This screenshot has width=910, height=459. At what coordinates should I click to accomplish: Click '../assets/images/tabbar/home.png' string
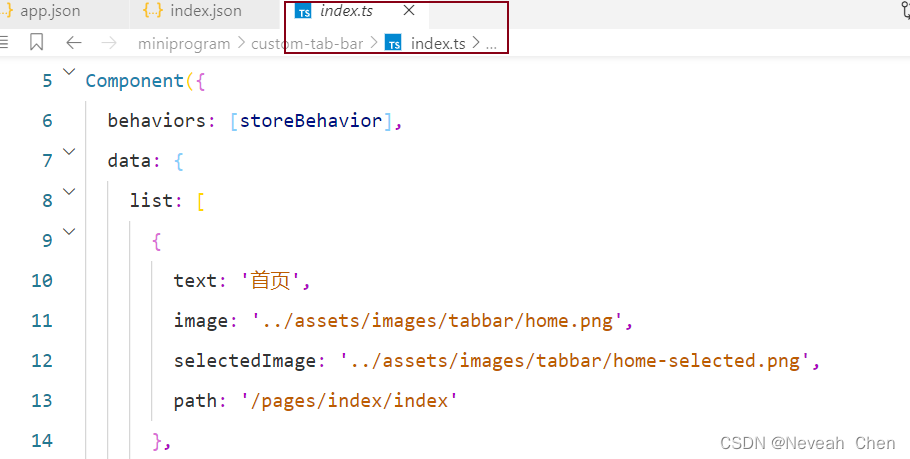[x=437, y=321]
